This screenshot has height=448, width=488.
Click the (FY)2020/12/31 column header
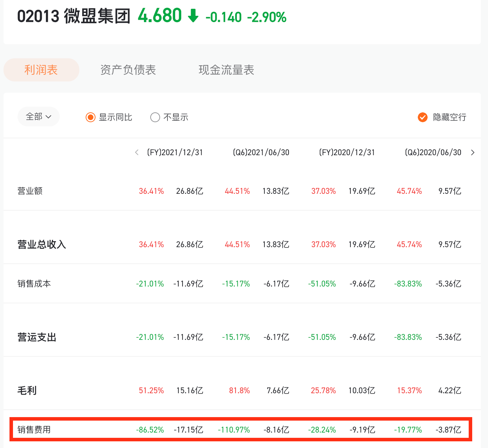(x=347, y=152)
